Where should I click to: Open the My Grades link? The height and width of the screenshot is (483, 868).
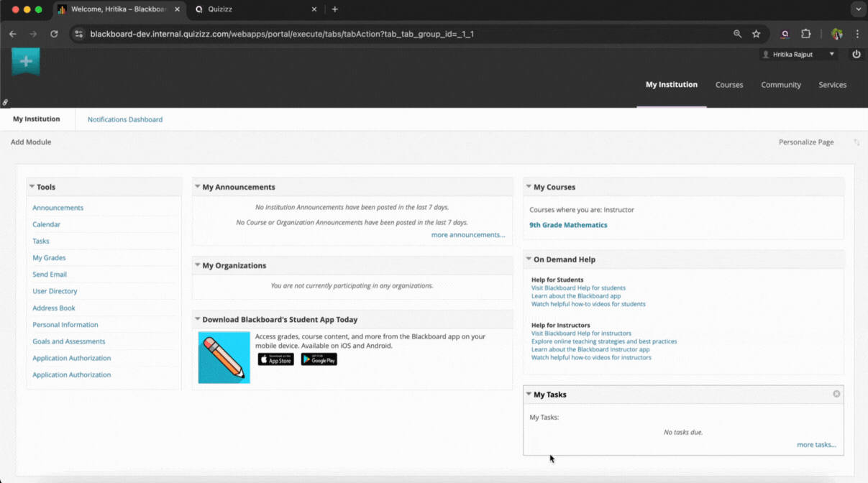49,257
